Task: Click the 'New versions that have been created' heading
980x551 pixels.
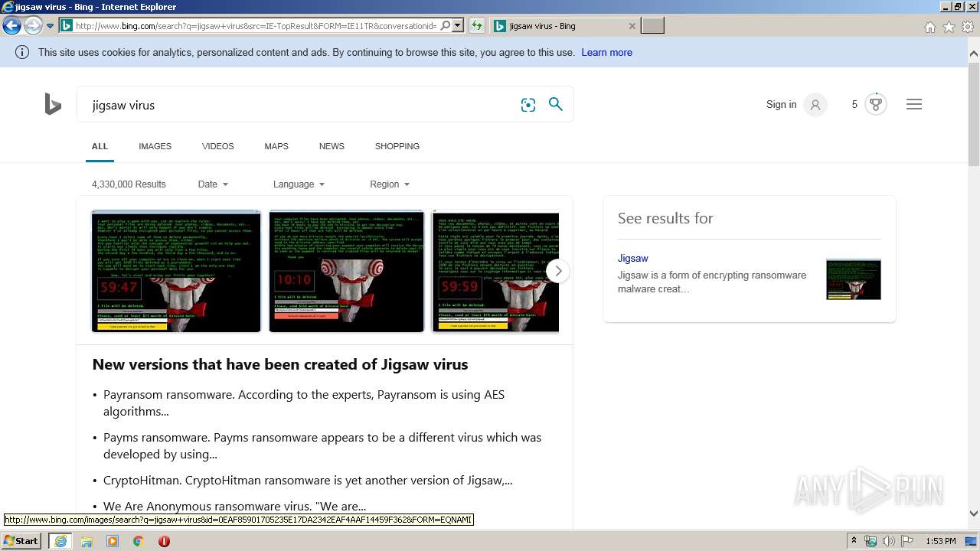Action: coord(280,364)
